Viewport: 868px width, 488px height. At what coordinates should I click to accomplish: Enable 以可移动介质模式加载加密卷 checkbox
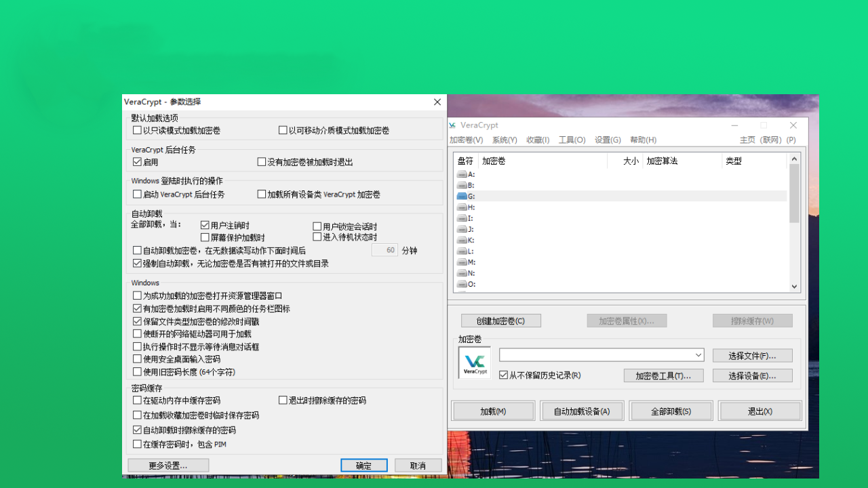pos(283,130)
